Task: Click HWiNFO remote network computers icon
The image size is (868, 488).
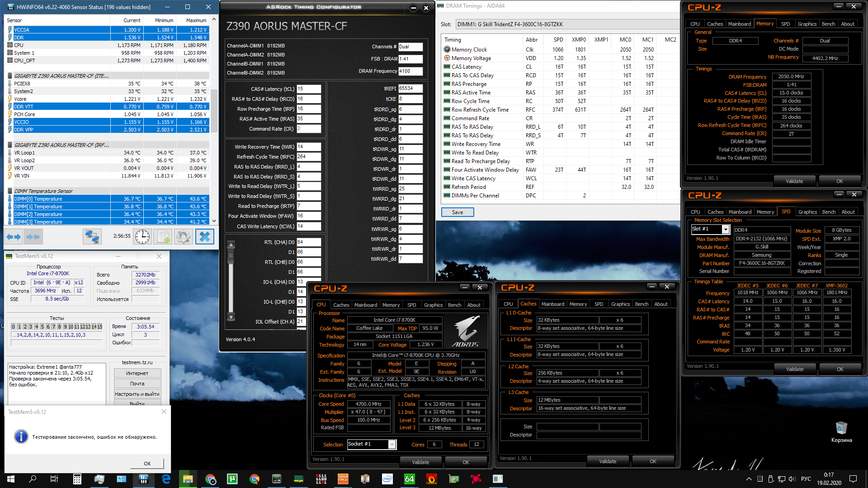Action: coord(92,236)
